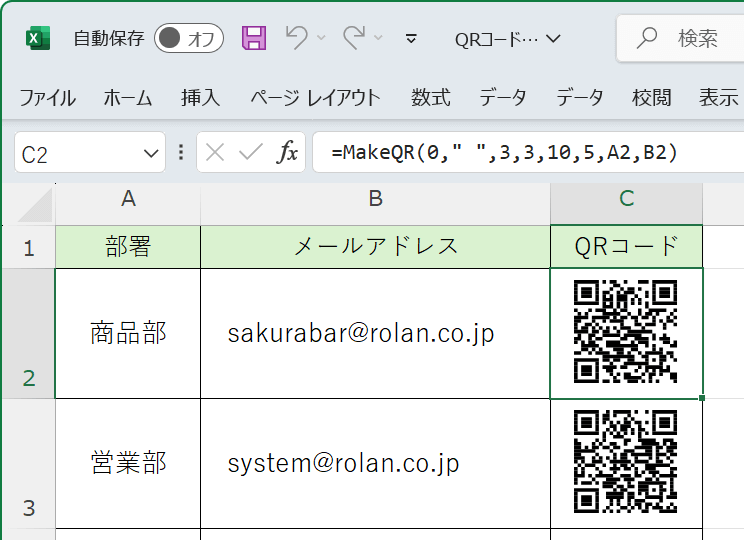The height and width of the screenshot is (540, 744).
Task: Select the sakurabar@rolan.co.jp cell
Action: [x=375, y=333]
